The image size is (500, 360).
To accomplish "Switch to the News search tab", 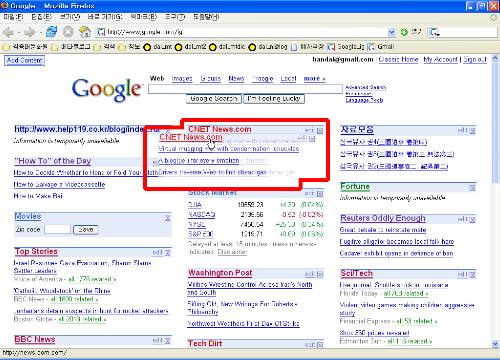I will click(236, 79).
